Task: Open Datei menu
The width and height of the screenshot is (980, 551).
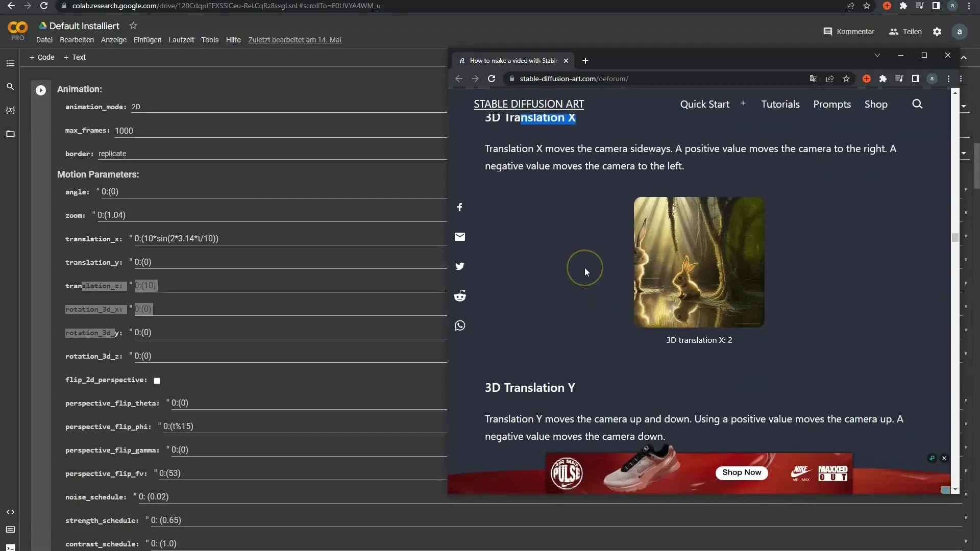Action: pyautogui.click(x=44, y=40)
